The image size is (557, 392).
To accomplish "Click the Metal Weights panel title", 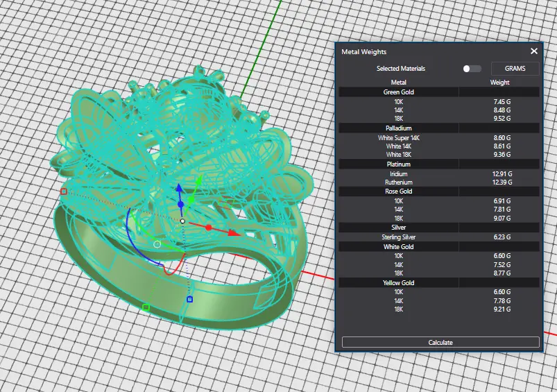I will (363, 52).
